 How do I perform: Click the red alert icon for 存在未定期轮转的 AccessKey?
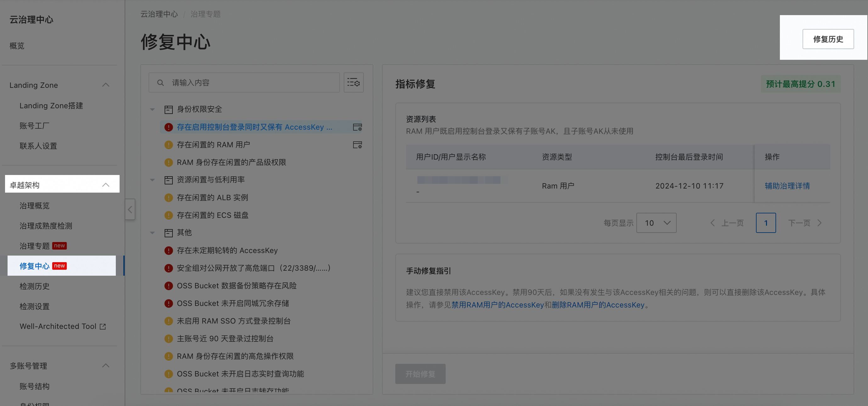pyautogui.click(x=168, y=251)
